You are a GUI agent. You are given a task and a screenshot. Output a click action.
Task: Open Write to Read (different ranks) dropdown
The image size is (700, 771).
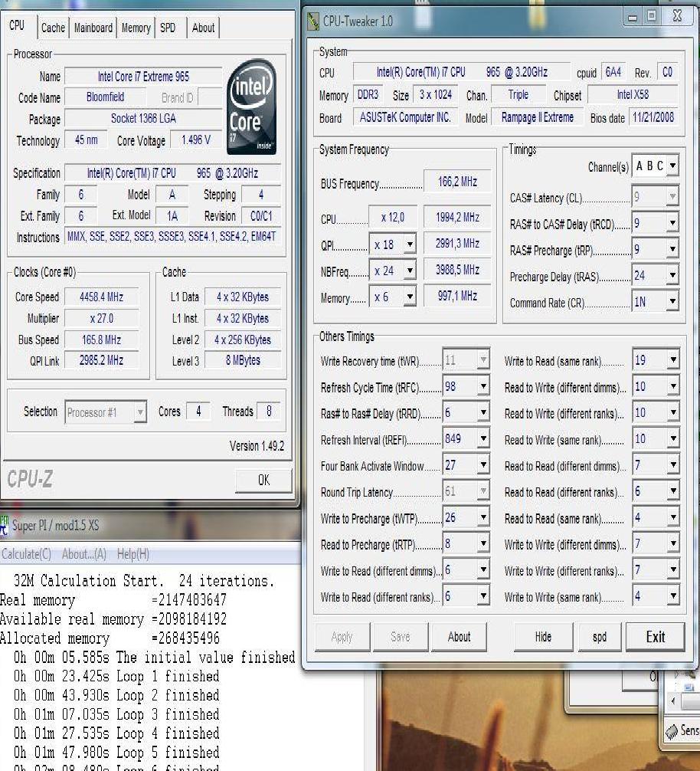(483, 596)
